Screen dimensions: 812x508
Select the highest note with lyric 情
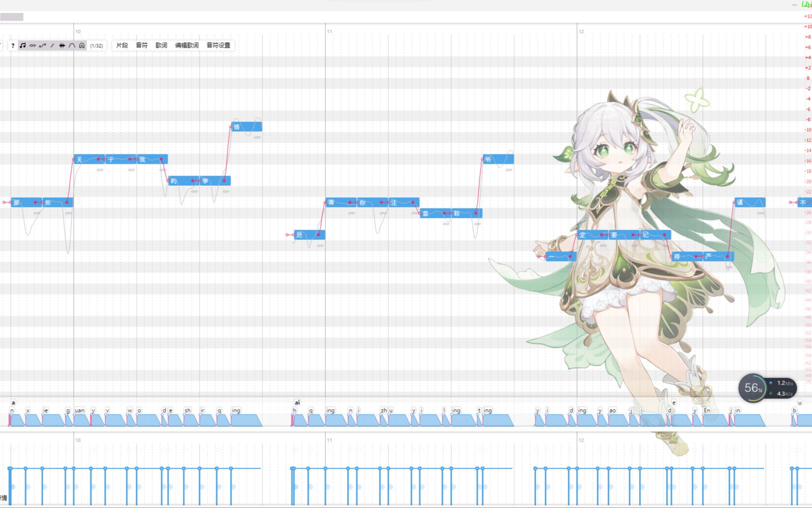247,127
